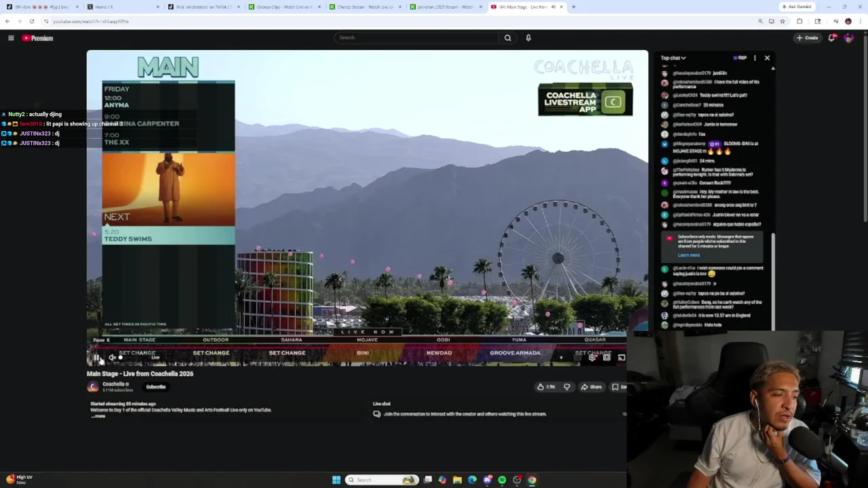Like the video with thumbs up
The height and width of the screenshot is (488, 868).
click(546, 387)
